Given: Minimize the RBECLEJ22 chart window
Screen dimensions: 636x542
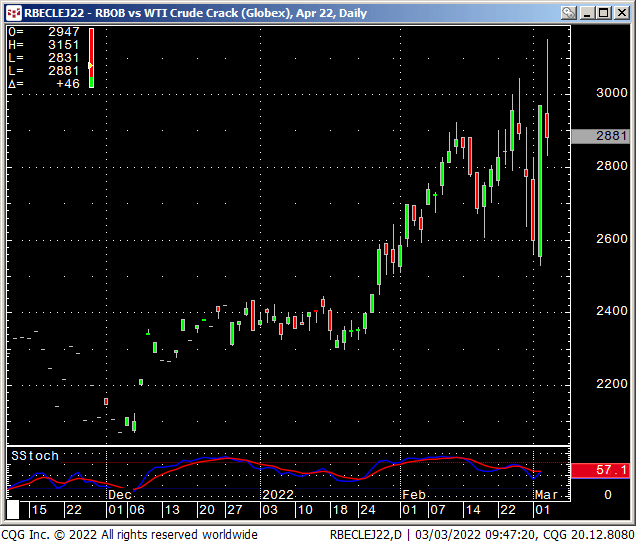Looking at the screenshot, I should 587,13.
